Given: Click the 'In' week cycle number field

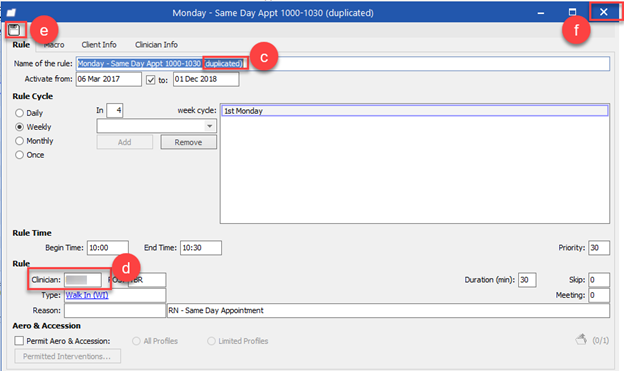Looking at the screenshot, I should [x=115, y=110].
